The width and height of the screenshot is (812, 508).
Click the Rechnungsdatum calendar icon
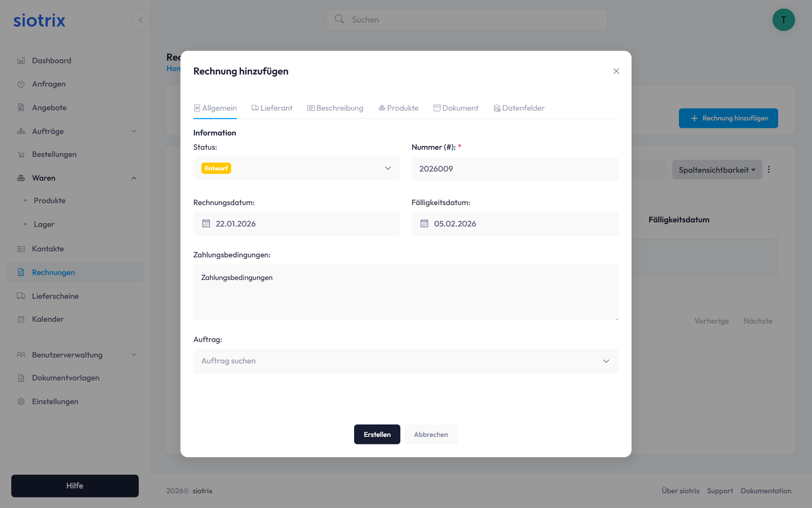(x=206, y=224)
